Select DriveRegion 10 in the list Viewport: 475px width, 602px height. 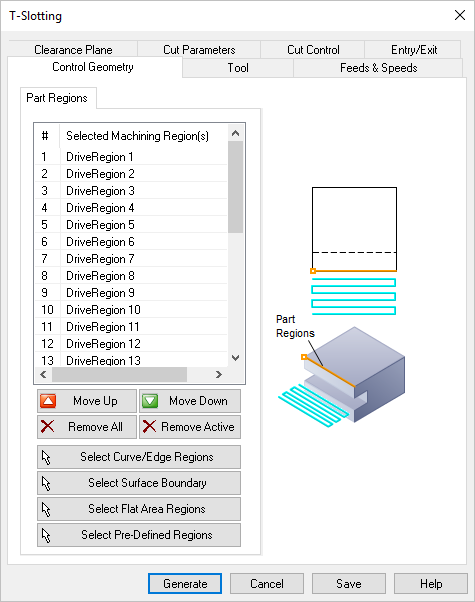click(x=131, y=309)
